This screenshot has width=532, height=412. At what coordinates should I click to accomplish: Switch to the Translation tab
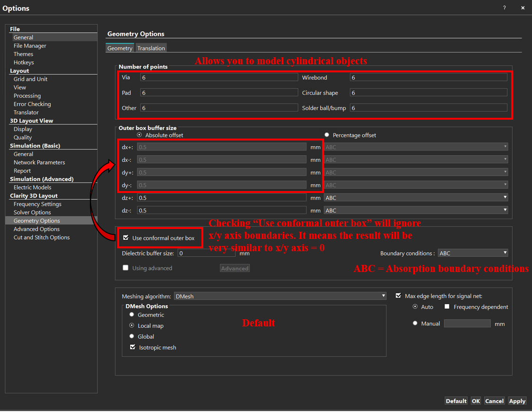tap(151, 48)
